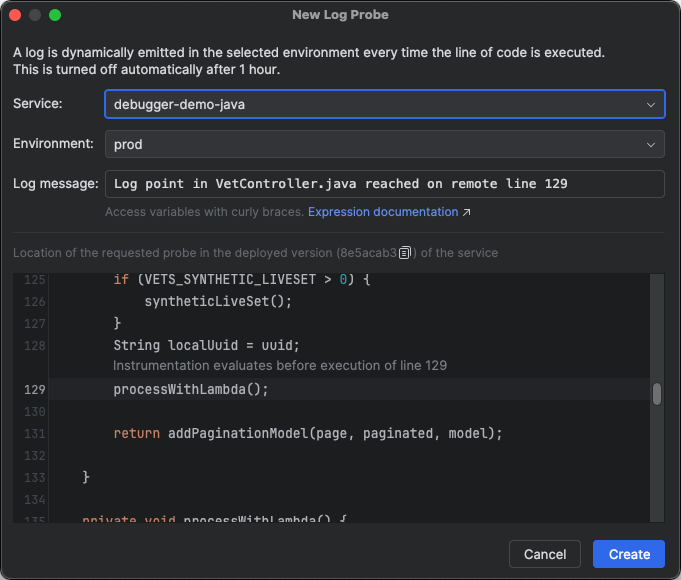
Task: Open the Expression documentation link
Action: 383,212
